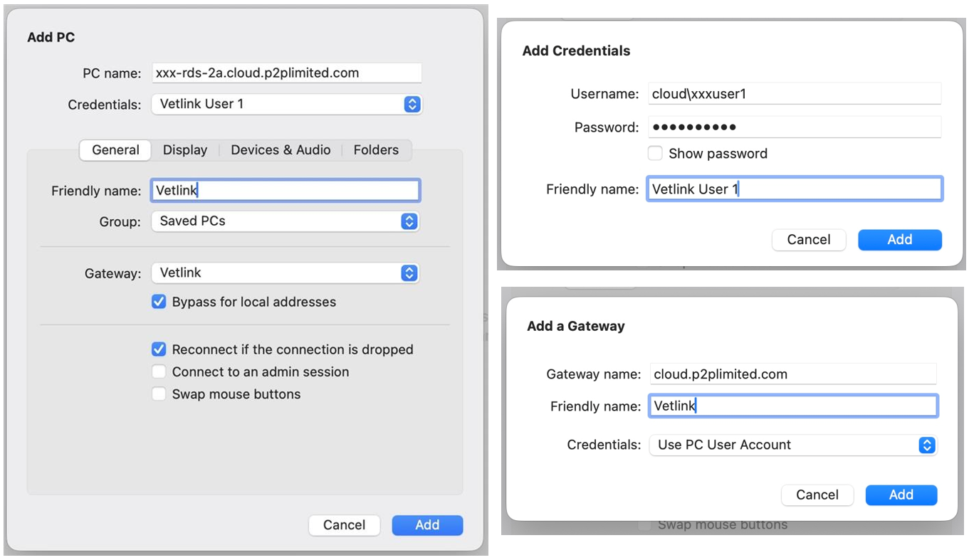Screen dimensions: 969x560
Task: Switch to the Display tab
Action: coord(185,150)
